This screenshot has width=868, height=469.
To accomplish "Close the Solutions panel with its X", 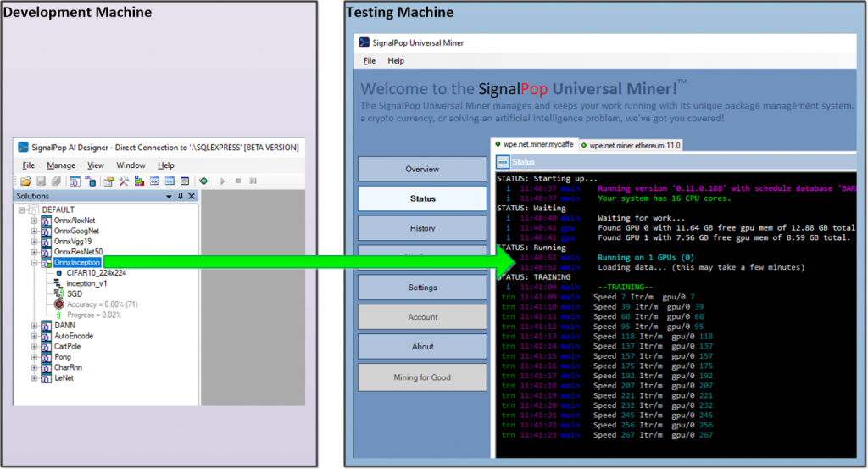I will (192, 196).
